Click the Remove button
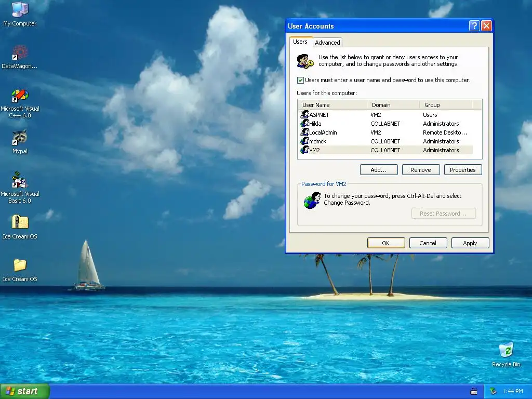 pos(421,170)
